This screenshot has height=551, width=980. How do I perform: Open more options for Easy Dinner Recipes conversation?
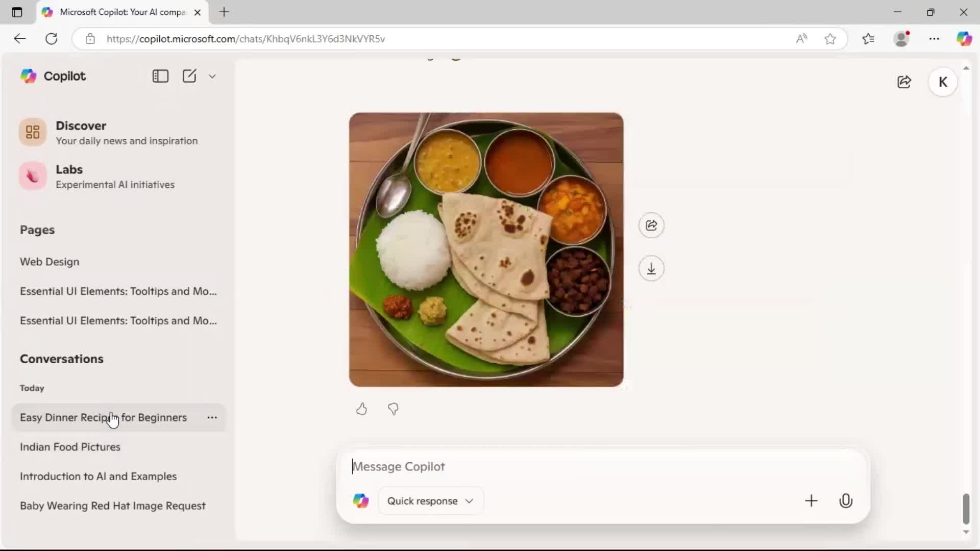[x=212, y=417]
